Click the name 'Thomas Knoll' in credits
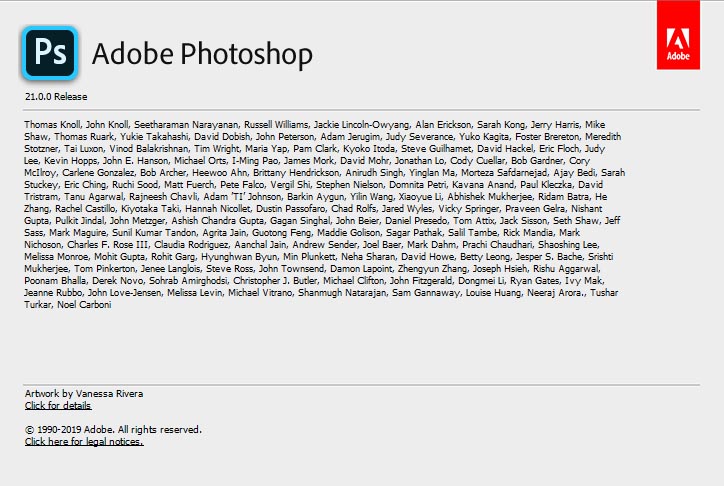This screenshot has width=724, height=486. tap(52, 125)
